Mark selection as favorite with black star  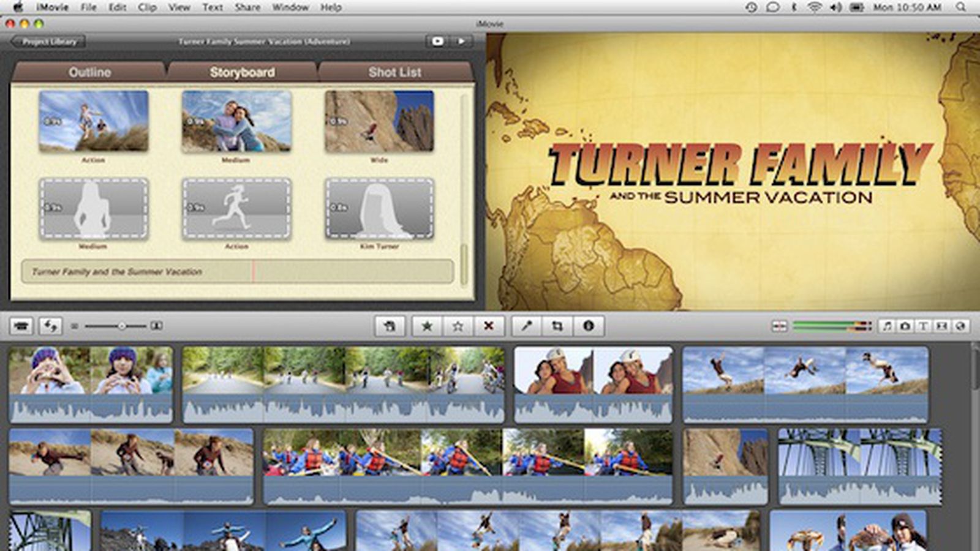[x=427, y=326]
